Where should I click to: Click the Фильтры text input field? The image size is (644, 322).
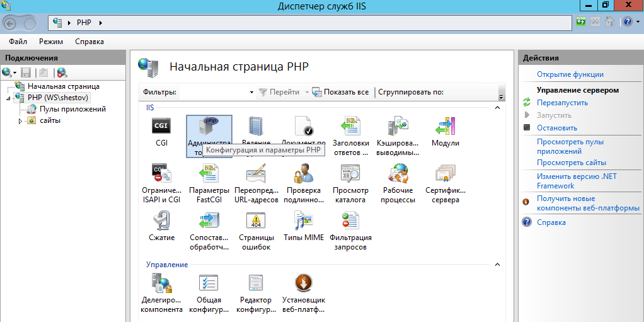pyautogui.click(x=214, y=93)
